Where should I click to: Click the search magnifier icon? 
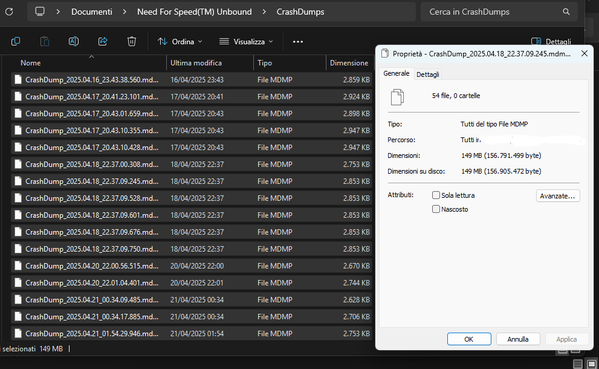[x=566, y=12]
